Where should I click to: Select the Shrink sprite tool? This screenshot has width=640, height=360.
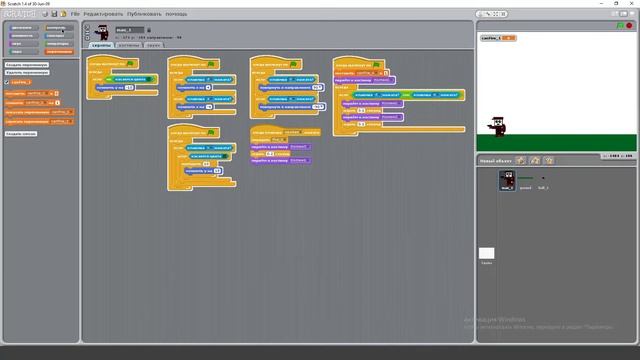coord(503,14)
